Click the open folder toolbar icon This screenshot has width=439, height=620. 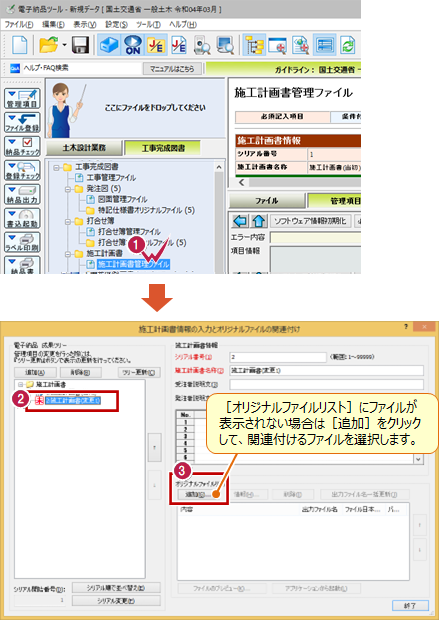click(49, 45)
